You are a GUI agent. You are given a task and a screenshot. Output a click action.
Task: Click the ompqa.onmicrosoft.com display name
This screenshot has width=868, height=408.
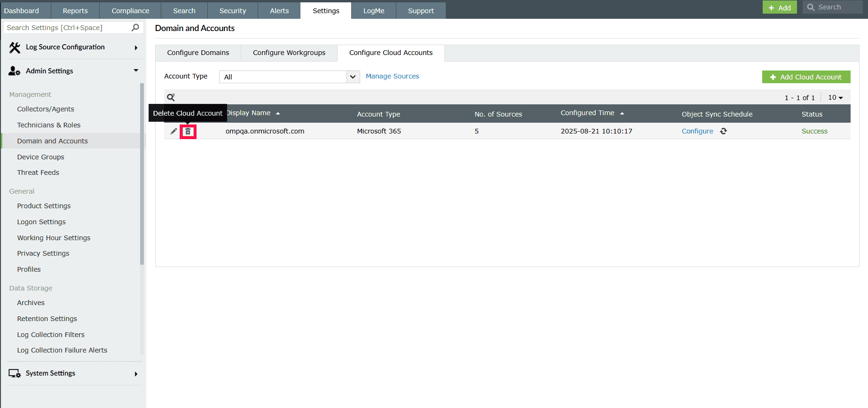pos(265,131)
